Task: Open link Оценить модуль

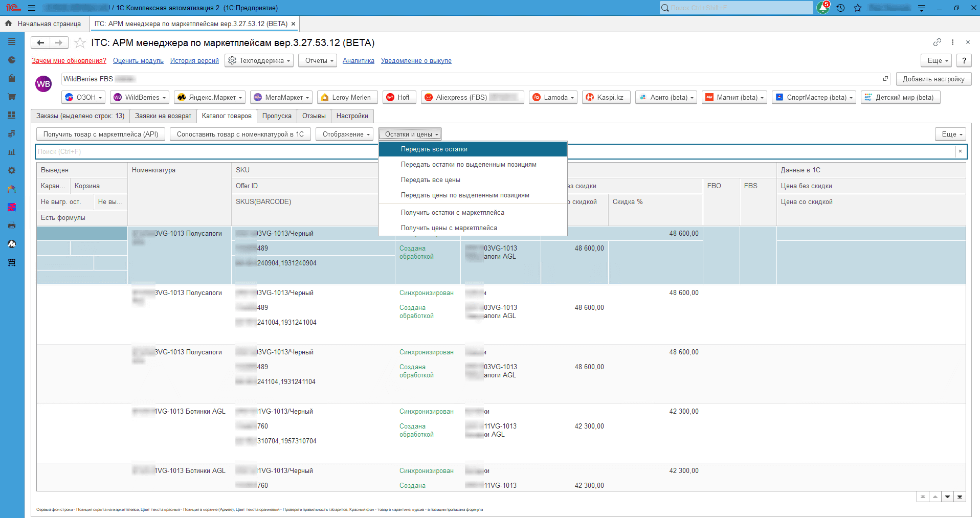Action: tap(138, 60)
